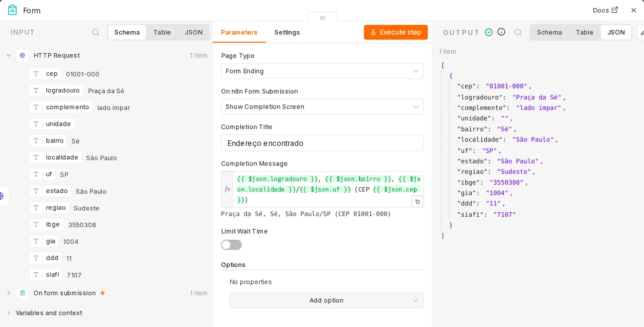Select INPUT JSON view tab
644x327 pixels.
click(x=194, y=32)
